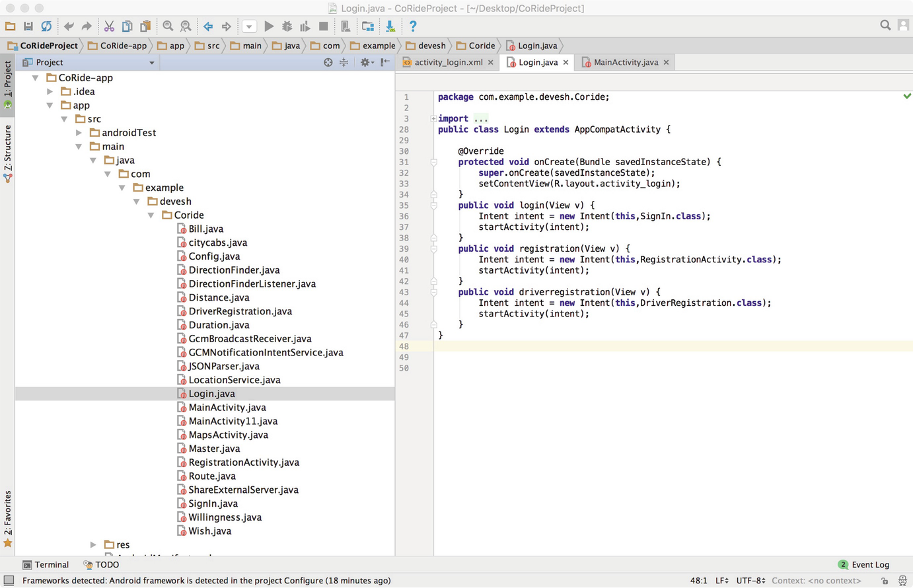Click the Search Everywhere magnifier icon
This screenshot has height=588, width=913.
(885, 25)
